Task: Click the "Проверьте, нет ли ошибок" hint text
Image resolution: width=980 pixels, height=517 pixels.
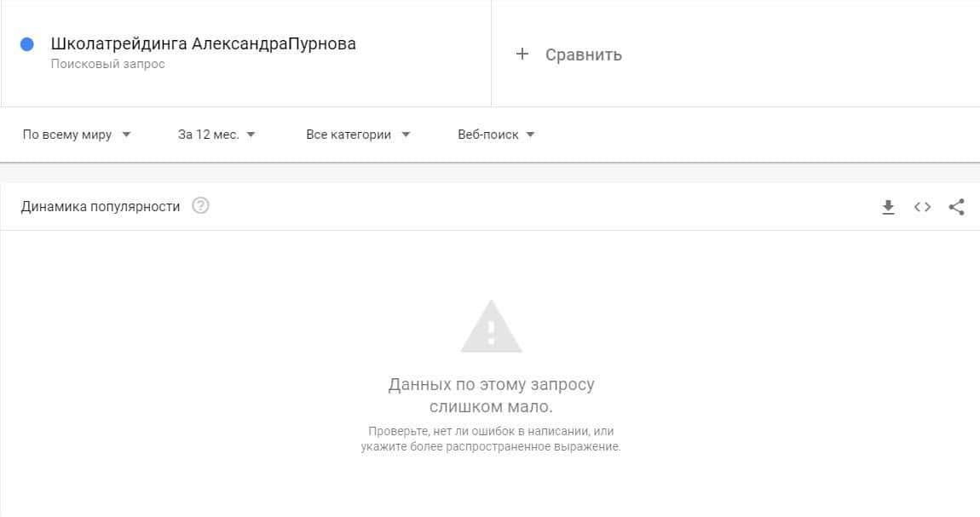Action: pos(491,439)
